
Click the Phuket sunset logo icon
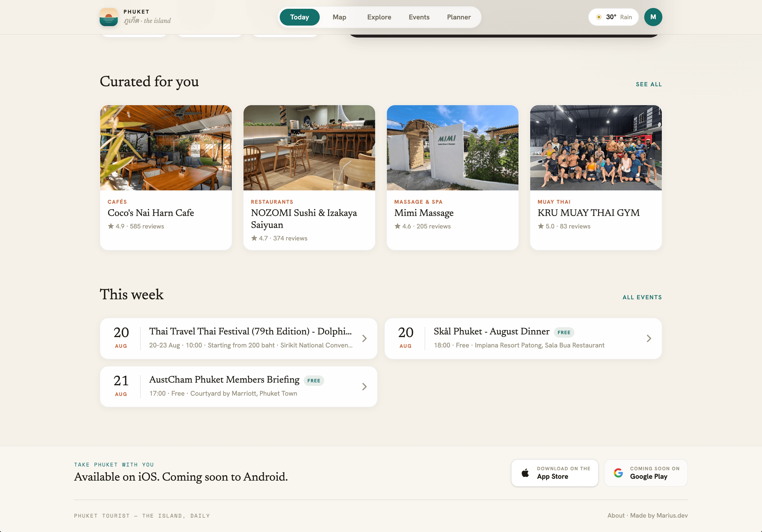click(108, 17)
